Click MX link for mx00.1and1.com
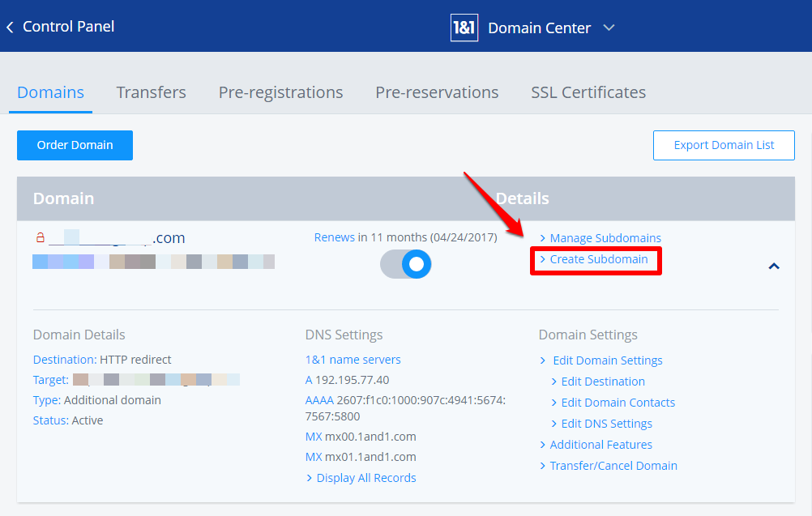 314,437
